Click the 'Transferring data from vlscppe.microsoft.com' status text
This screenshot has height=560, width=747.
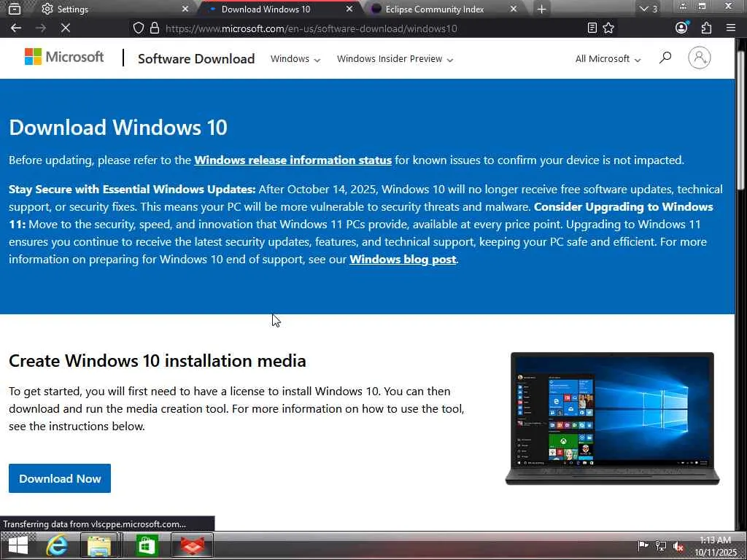[94, 524]
